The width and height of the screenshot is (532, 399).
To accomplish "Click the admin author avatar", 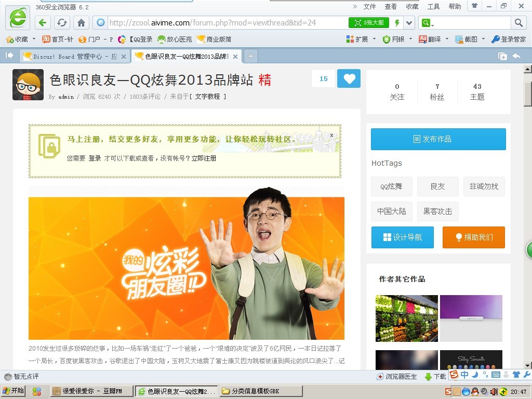I will (28, 85).
